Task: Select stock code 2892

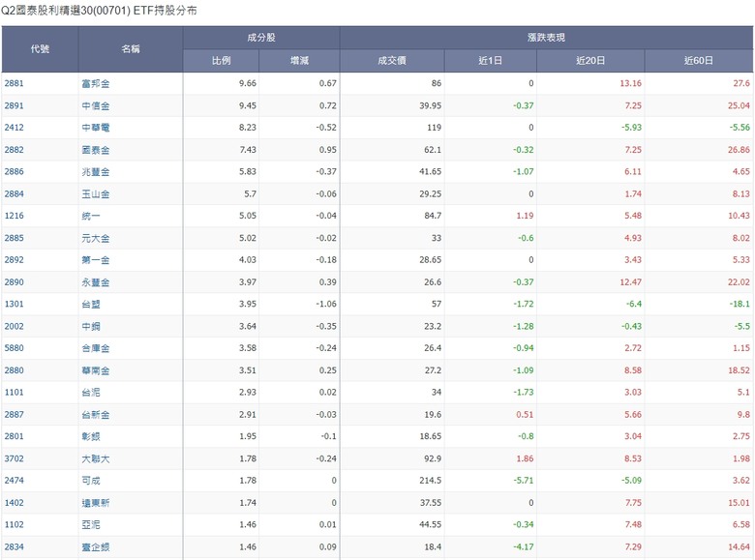Action: (14, 260)
